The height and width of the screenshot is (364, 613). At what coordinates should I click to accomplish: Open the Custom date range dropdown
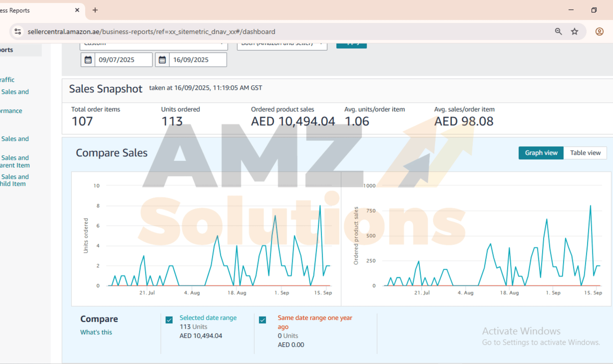point(154,45)
